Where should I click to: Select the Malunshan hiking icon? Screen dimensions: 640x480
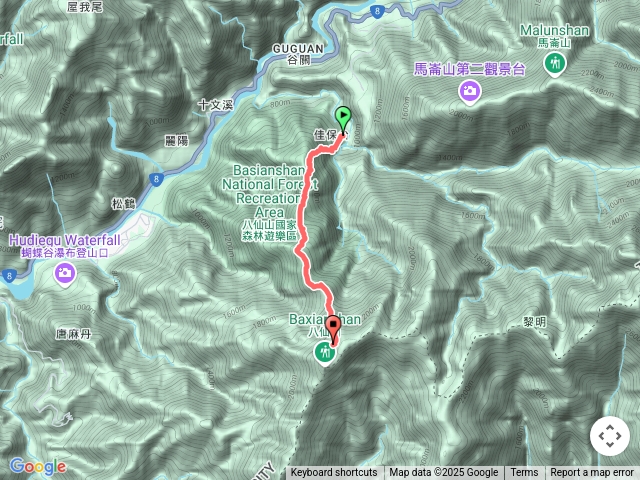coord(555,64)
